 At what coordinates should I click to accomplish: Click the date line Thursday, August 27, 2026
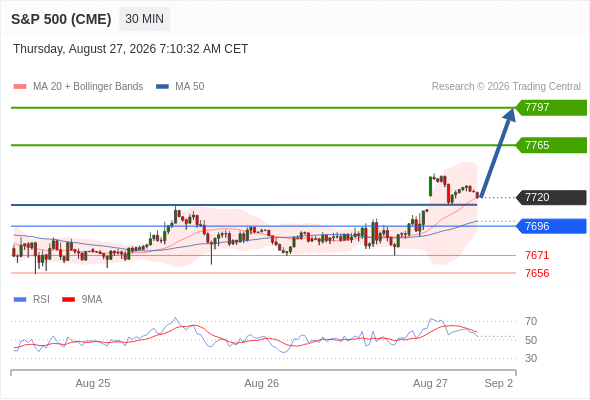pos(131,49)
